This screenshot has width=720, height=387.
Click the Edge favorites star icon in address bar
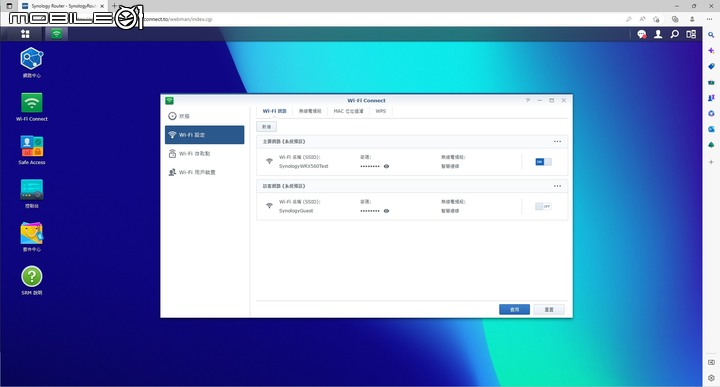pos(656,19)
